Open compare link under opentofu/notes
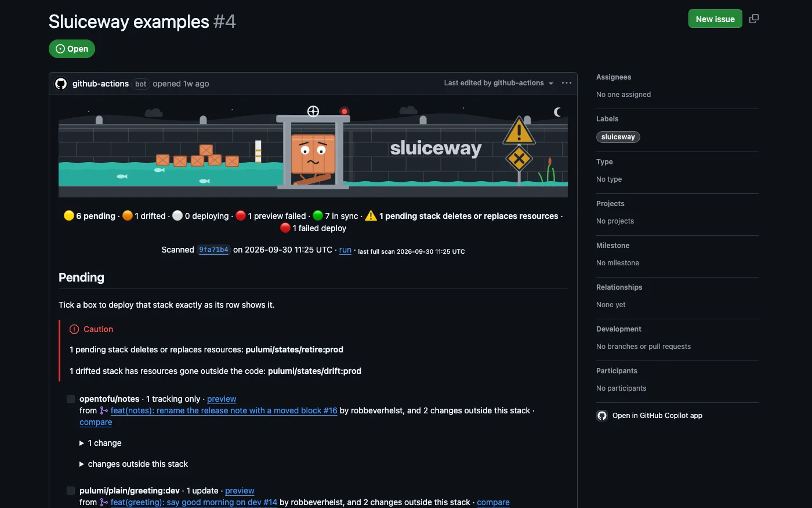This screenshot has width=812, height=508. 96,422
